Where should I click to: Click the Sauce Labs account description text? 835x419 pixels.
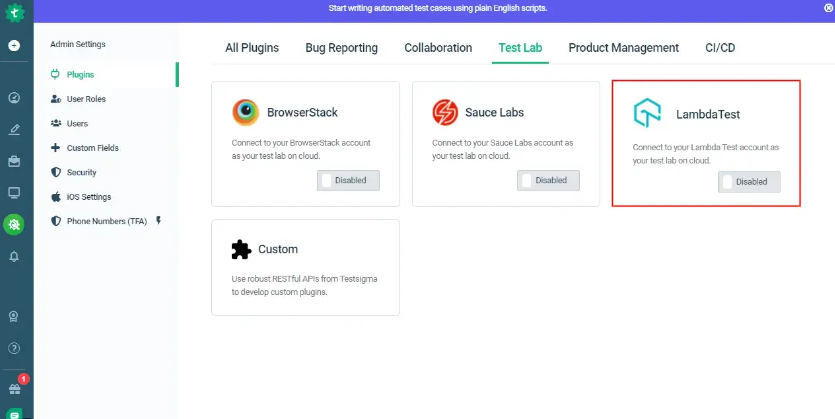click(503, 150)
